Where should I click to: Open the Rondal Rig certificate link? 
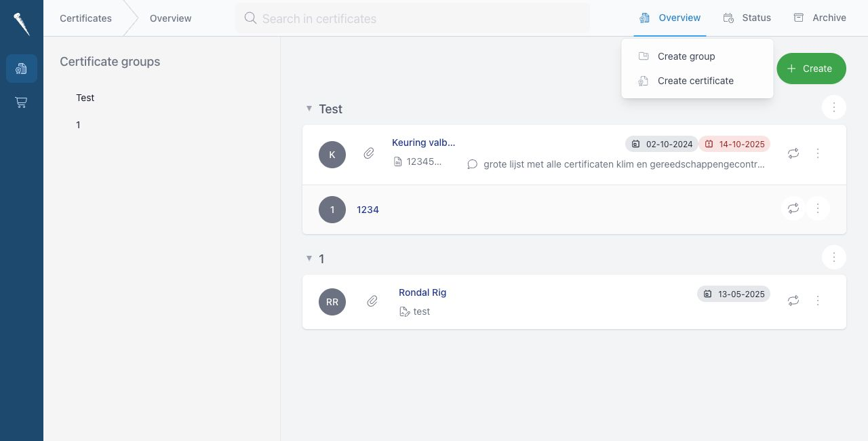pos(422,292)
